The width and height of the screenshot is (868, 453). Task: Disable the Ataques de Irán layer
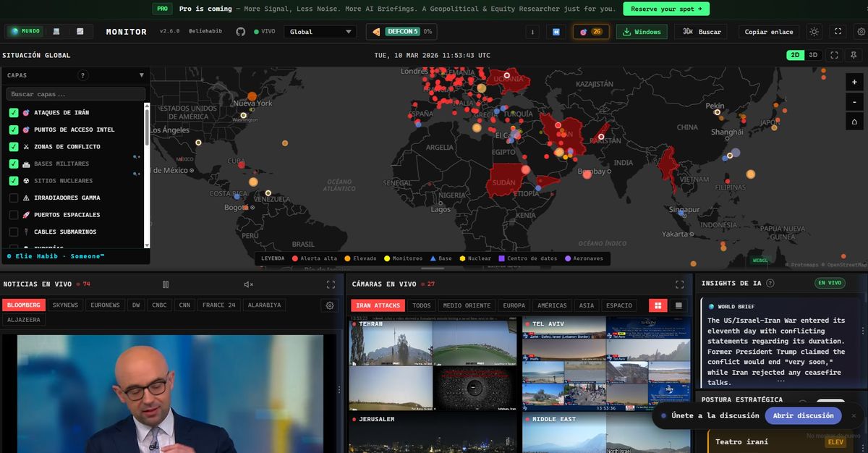coord(12,112)
